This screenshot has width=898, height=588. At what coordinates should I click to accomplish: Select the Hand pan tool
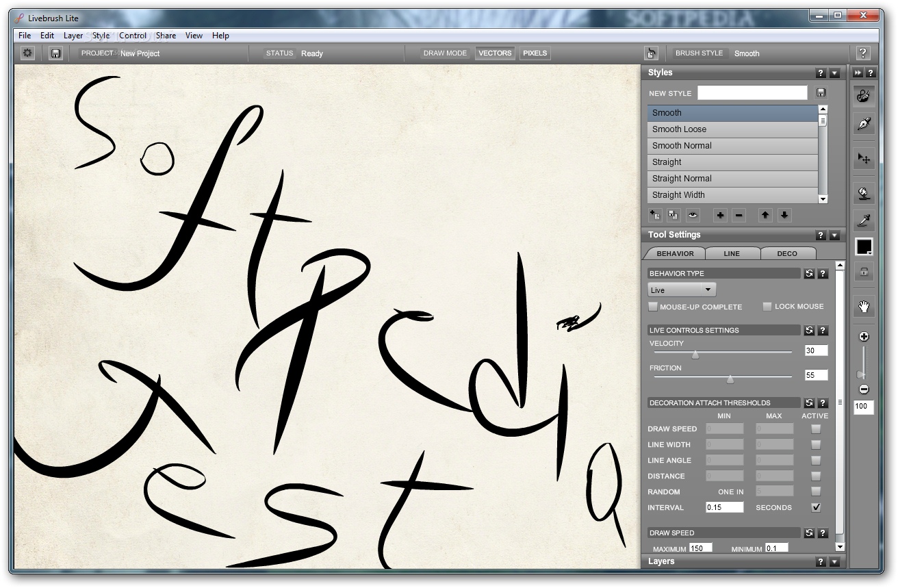[x=864, y=306]
